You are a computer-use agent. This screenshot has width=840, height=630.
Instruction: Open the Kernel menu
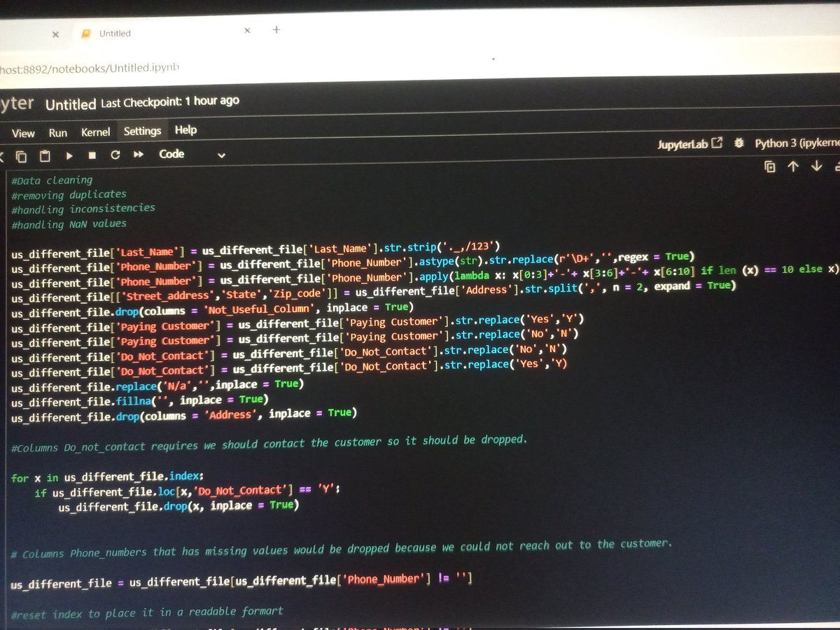click(95, 132)
